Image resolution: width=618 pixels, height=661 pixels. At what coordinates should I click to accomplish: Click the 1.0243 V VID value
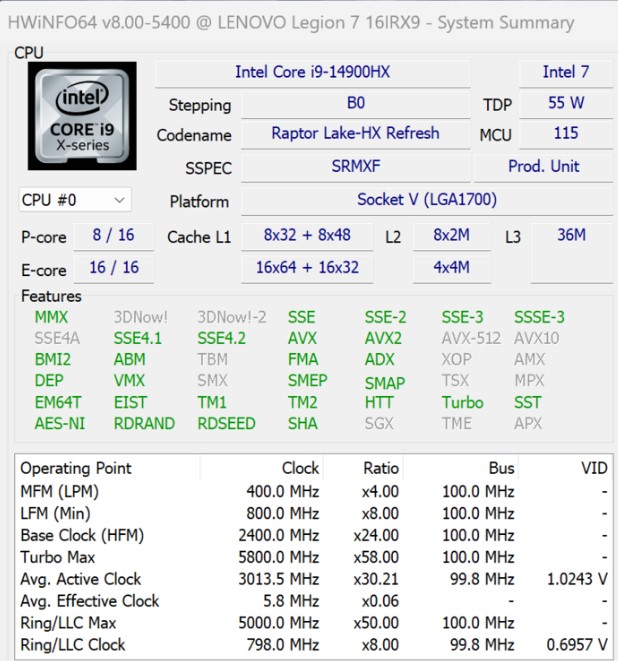(x=577, y=579)
